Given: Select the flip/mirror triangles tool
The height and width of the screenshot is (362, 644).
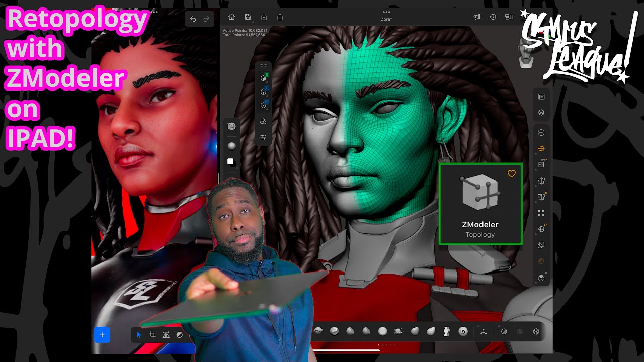Looking at the screenshot, I should [166, 335].
